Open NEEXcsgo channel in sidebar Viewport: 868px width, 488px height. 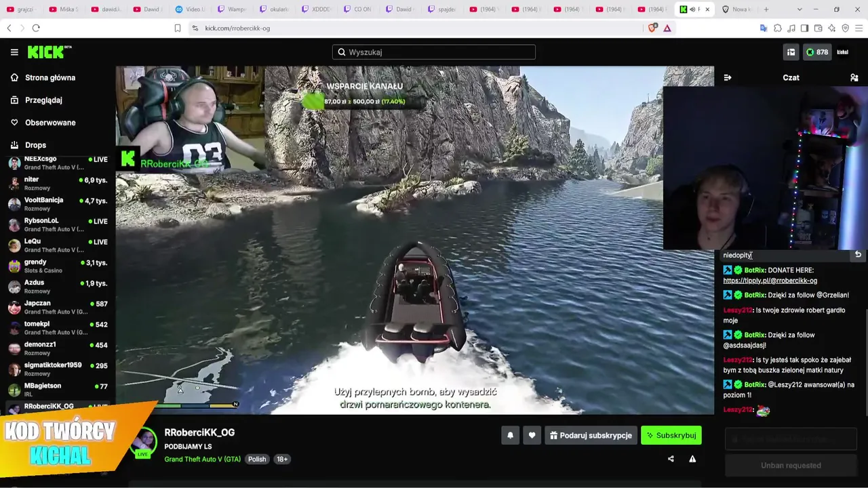click(58, 163)
